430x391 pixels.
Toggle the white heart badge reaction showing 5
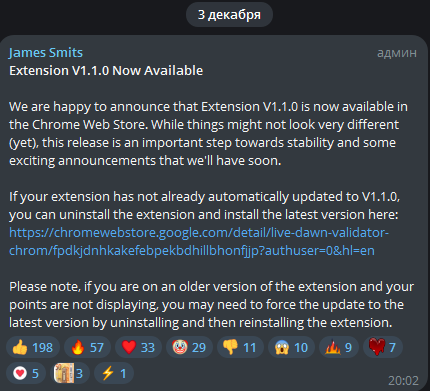coord(26,373)
